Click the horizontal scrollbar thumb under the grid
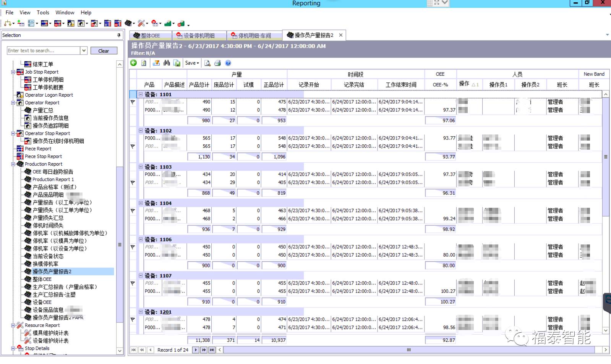The width and height of the screenshot is (611, 364). tap(408, 350)
